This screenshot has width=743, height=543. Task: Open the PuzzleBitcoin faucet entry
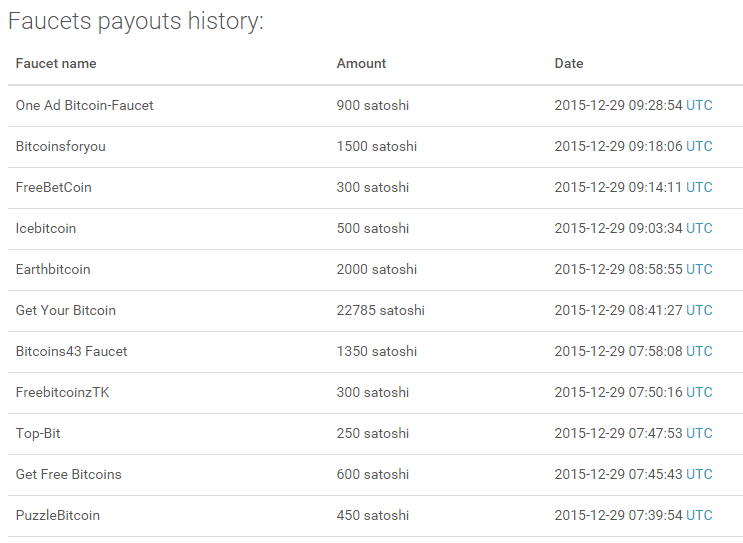point(58,515)
